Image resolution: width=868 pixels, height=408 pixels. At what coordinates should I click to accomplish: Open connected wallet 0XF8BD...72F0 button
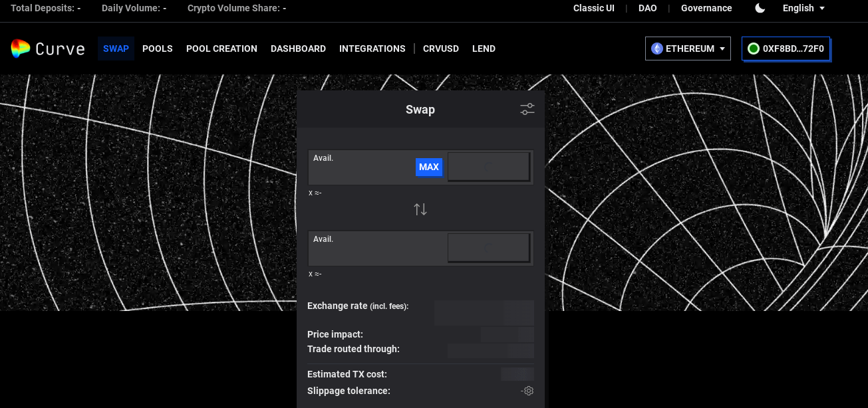(x=786, y=49)
